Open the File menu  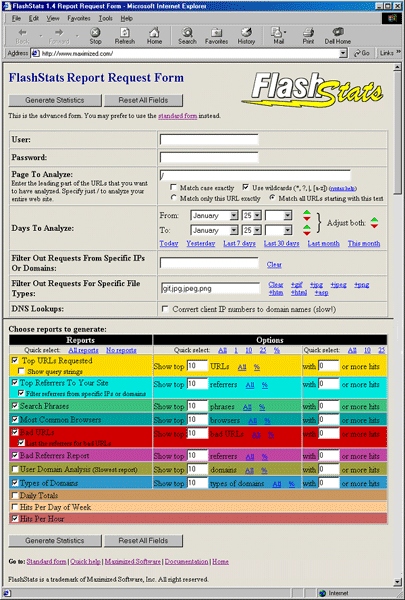(16, 18)
